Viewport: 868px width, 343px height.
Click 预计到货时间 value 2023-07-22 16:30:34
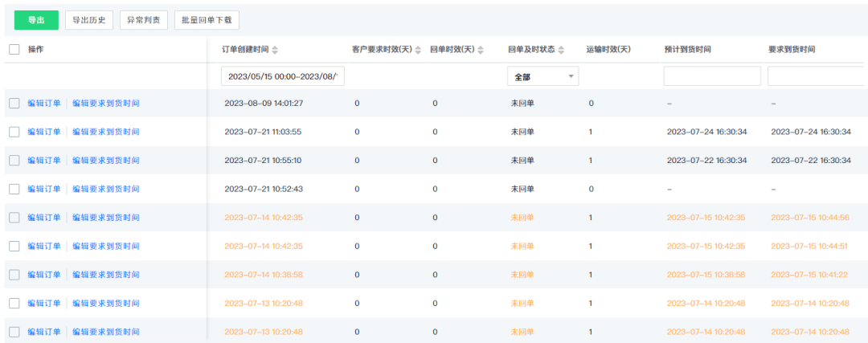coord(707,161)
